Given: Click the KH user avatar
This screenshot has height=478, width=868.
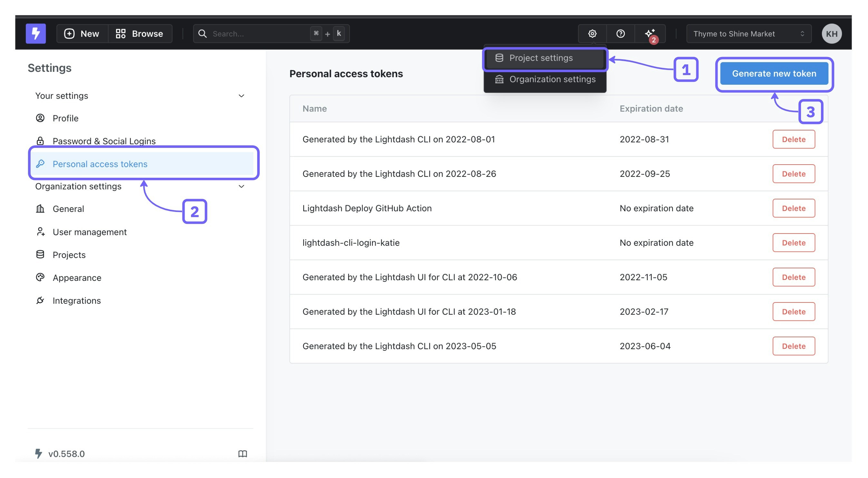Looking at the screenshot, I should [x=831, y=34].
